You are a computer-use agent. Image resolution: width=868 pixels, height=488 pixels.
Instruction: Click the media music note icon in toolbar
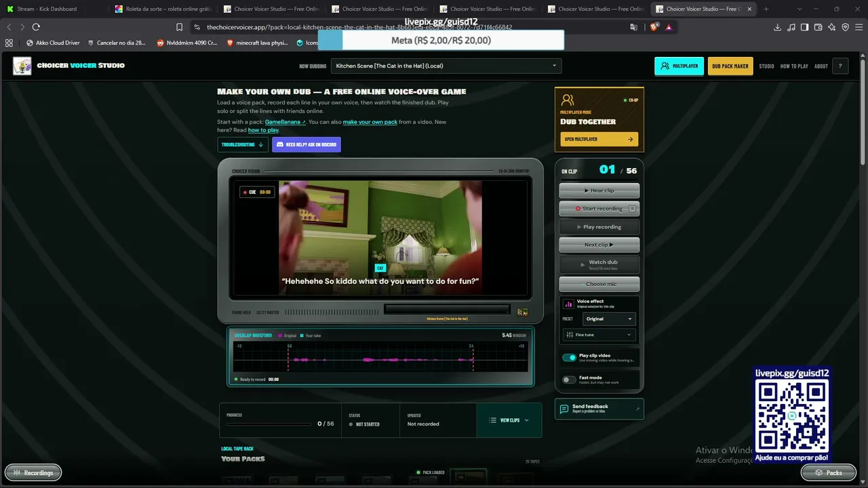791,27
